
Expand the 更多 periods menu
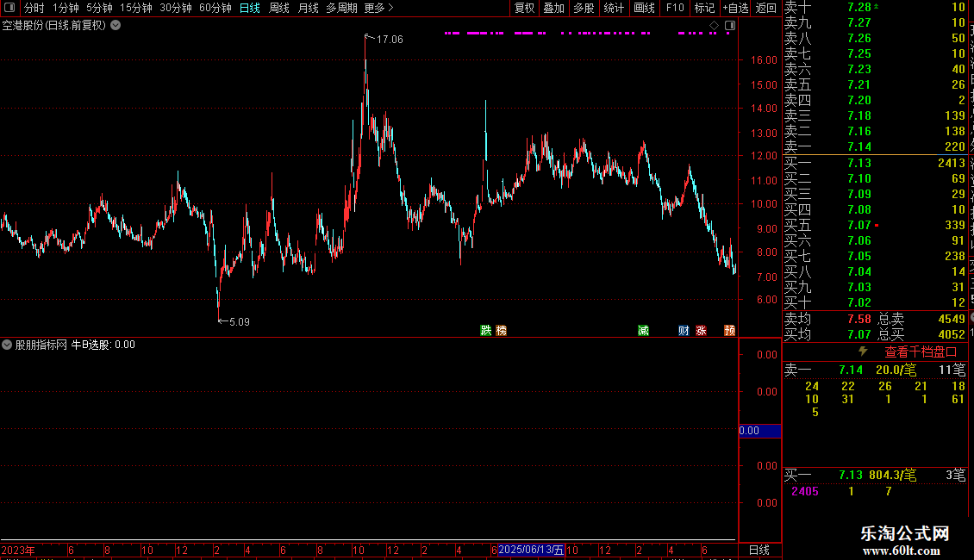point(378,8)
